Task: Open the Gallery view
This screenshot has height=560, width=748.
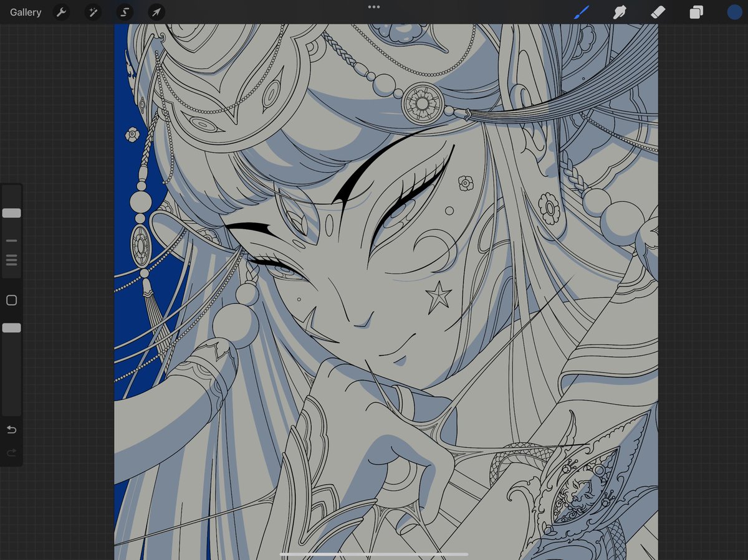Action: pos(26,12)
